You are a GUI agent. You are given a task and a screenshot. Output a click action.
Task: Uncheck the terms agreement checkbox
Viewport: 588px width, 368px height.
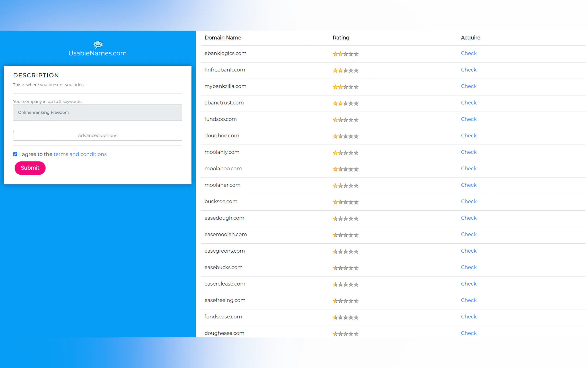pos(15,154)
